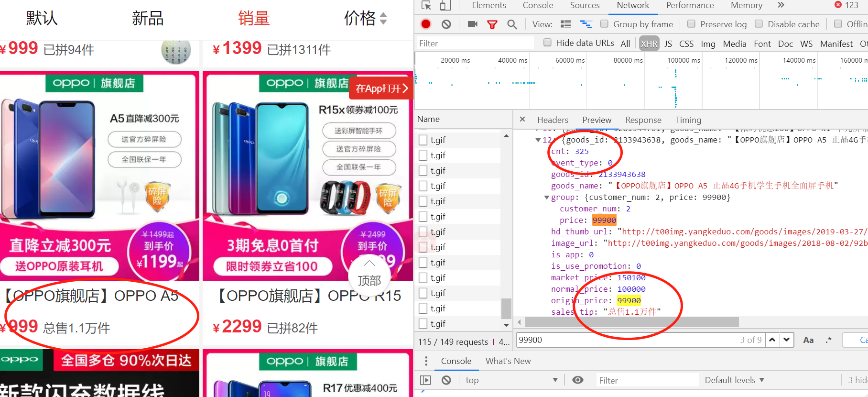The height and width of the screenshot is (397, 868).
Task: Filter requests by All types
Action: click(625, 44)
